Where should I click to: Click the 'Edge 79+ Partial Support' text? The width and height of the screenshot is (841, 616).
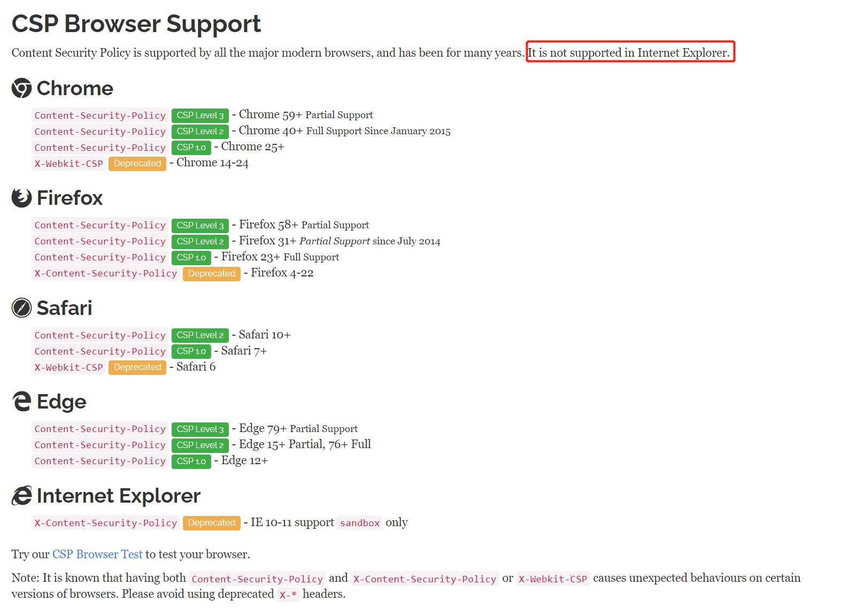[x=298, y=428]
